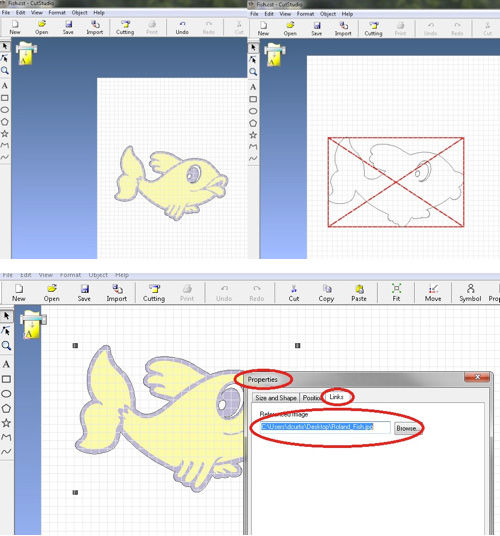Open the Symbol tool in toolbar
500x536 pixels.
point(470,293)
